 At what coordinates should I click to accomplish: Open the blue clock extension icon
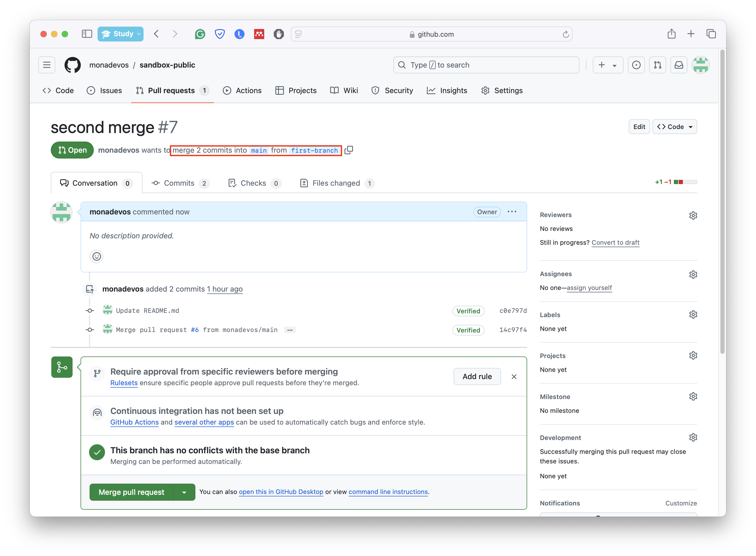(x=240, y=34)
